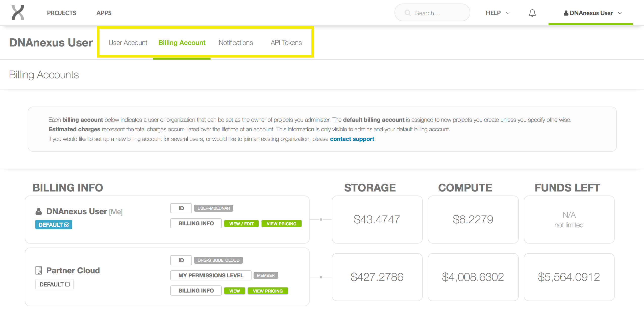
Task: Click the ORG-STJUDE_CLOUD ID tag
Action: [218, 260]
